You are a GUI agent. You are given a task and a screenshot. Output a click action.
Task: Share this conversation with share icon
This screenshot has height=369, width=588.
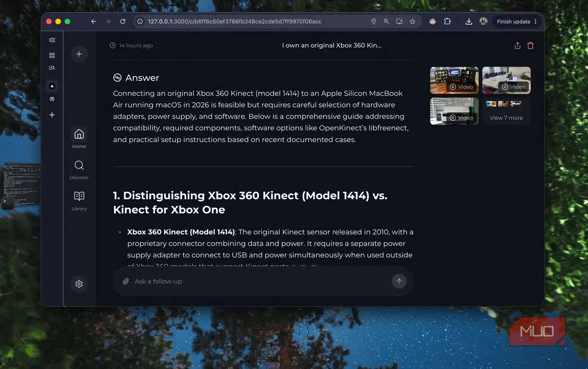517,46
